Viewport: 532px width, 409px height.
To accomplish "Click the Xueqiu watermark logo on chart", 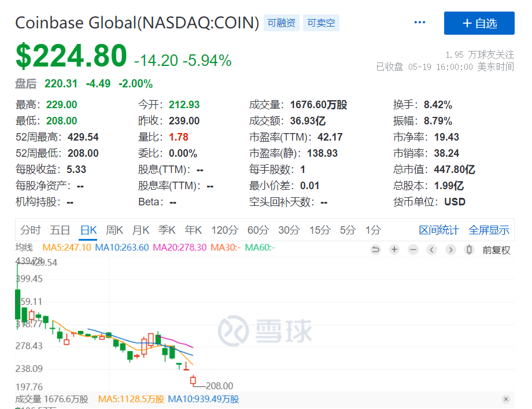I will [x=267, y=330].
